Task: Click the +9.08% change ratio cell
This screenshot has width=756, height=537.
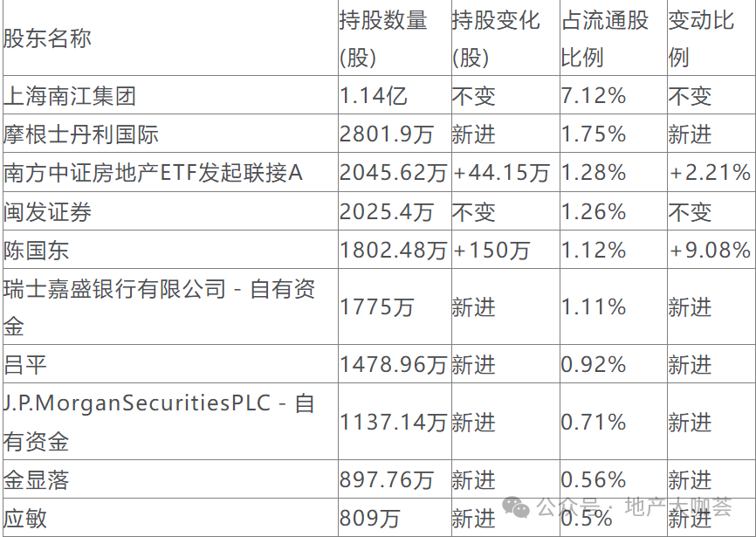Action: [711, 250]
